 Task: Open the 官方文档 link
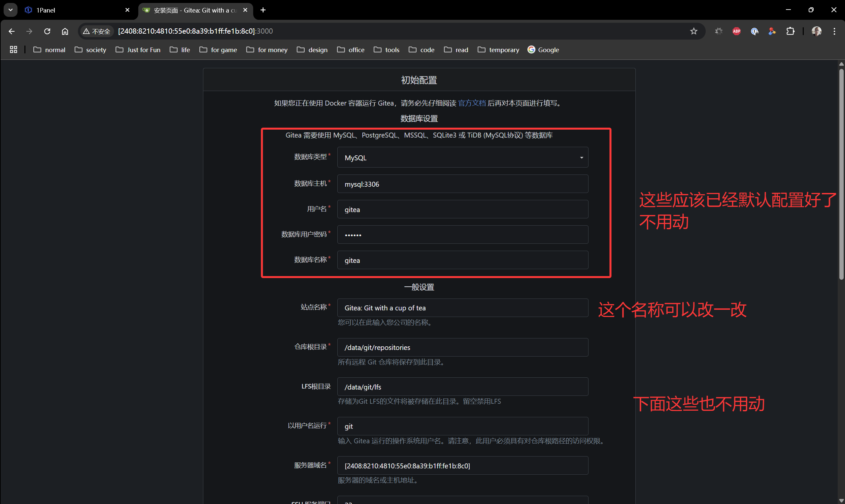[472, 103]
